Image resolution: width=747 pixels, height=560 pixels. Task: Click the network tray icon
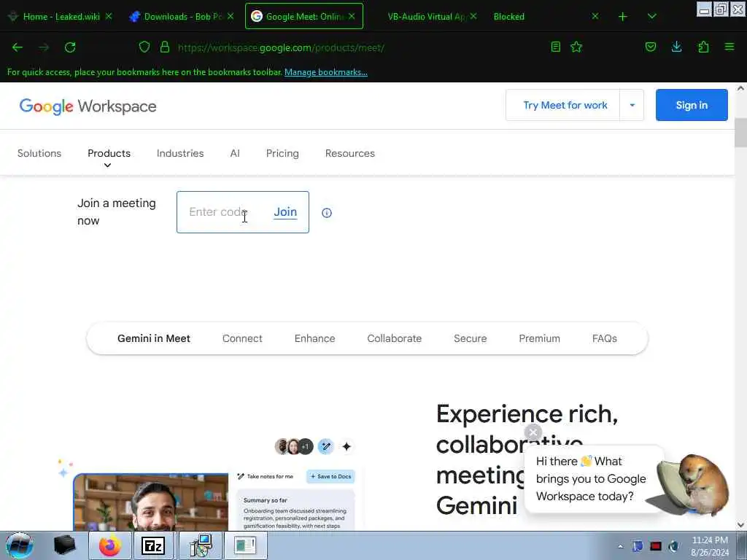(x=638, y=546)
